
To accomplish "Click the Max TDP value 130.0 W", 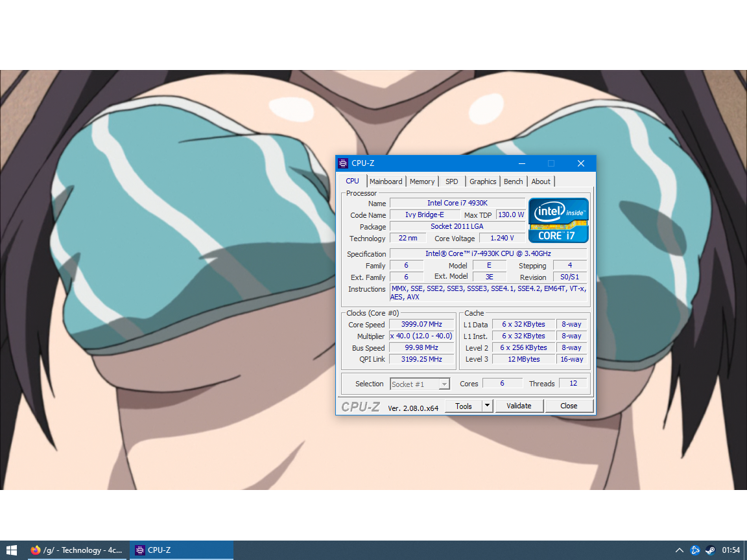I will point(511,215).
